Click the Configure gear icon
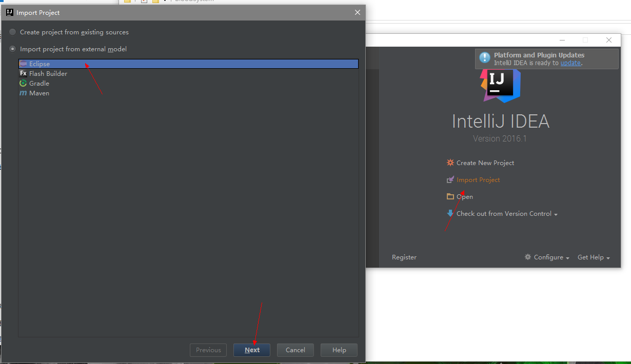The image size is (631, 364). click(x=528, y=257)
